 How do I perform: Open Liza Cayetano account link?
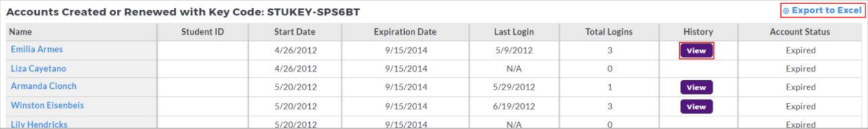pyautogui.click(x=38, y=68)
